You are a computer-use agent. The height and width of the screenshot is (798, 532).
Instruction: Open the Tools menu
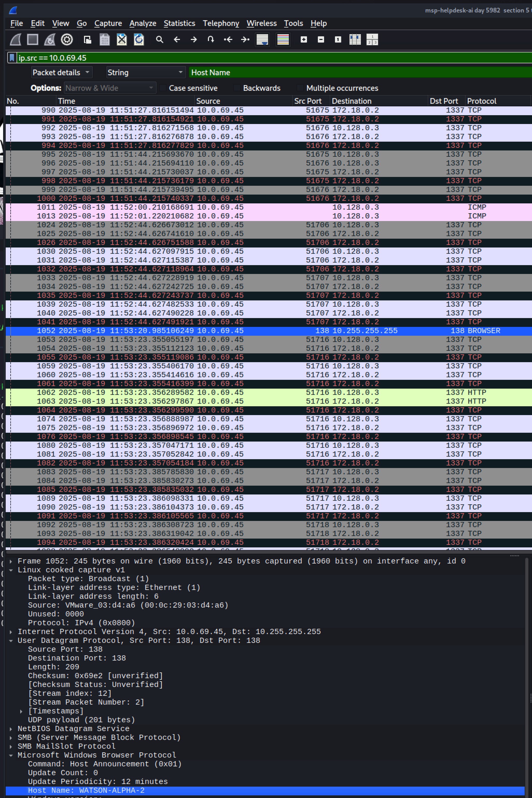293,23
